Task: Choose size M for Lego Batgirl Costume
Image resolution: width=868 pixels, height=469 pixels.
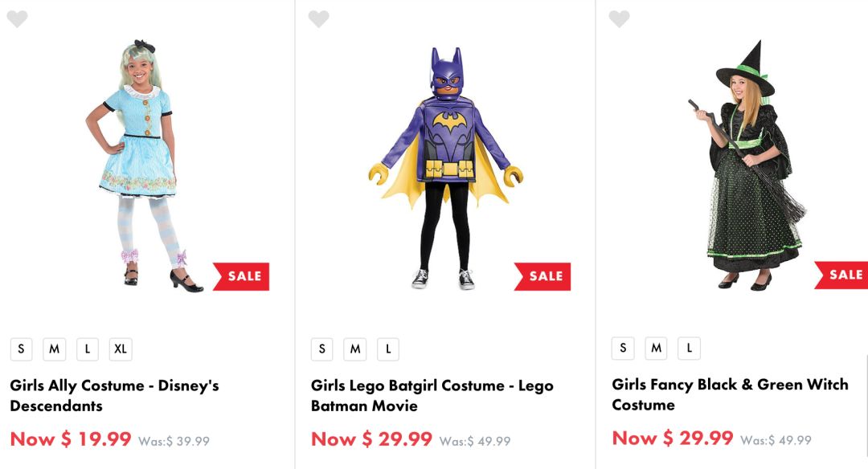Action: 354,349
